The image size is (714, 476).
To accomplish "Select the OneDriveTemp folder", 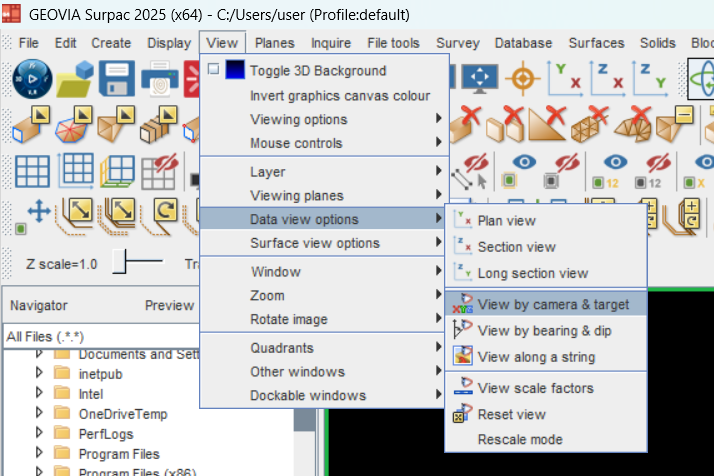I will click(123, 414).
